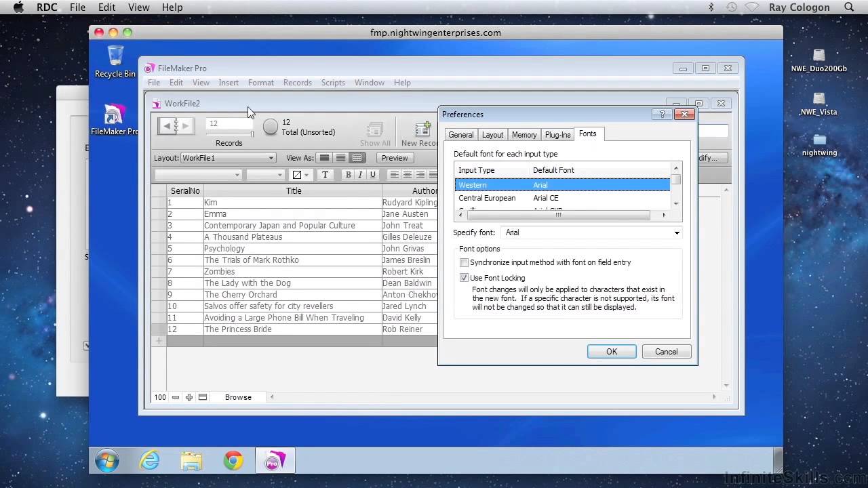Click the Preview button

(x=395, y=158)
